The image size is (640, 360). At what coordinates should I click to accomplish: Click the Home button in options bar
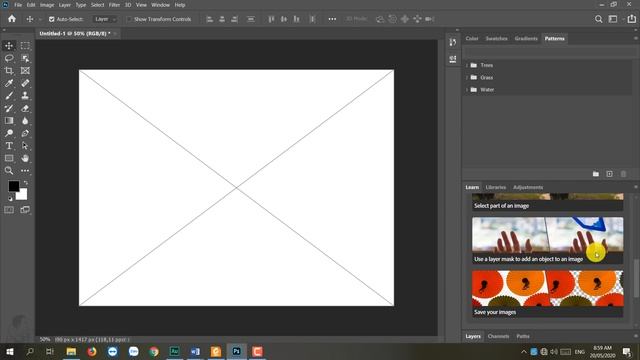pos(12,19)
